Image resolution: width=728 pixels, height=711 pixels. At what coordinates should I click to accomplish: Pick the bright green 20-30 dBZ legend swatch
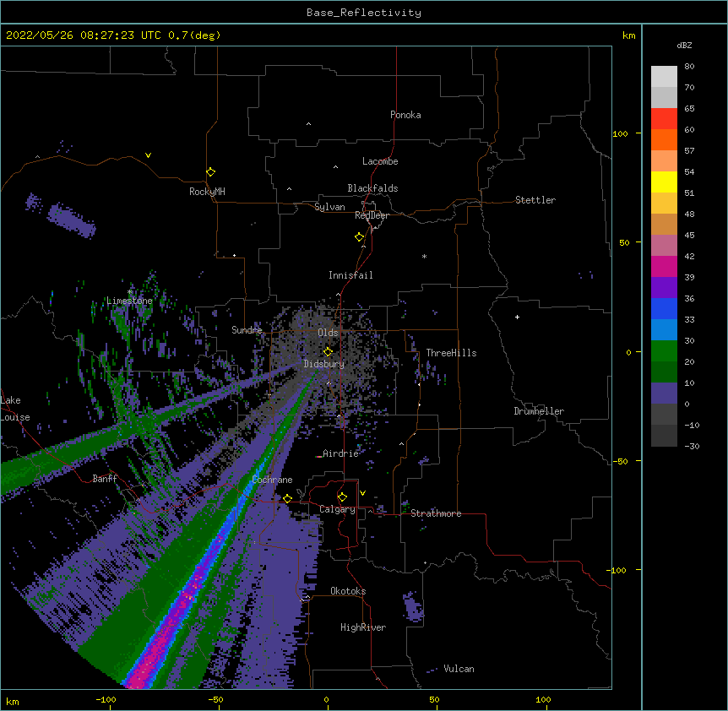pos(664,351)
